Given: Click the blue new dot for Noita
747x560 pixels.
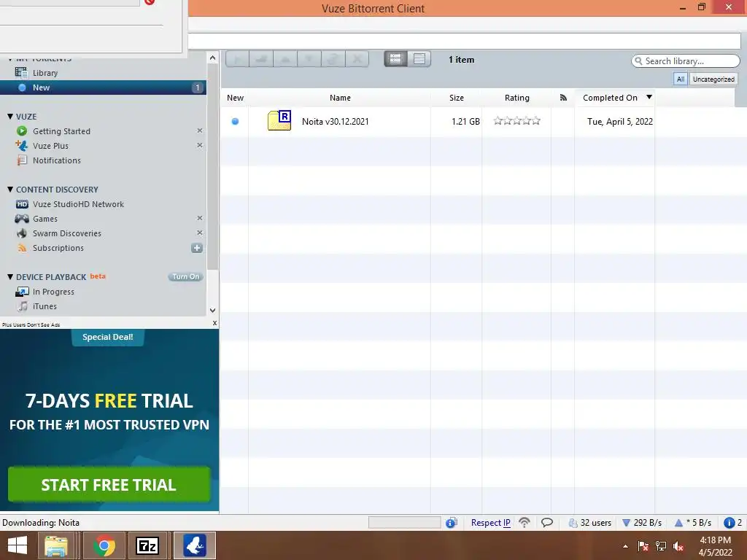Looking at the screenshot, I should pos(235,122).
